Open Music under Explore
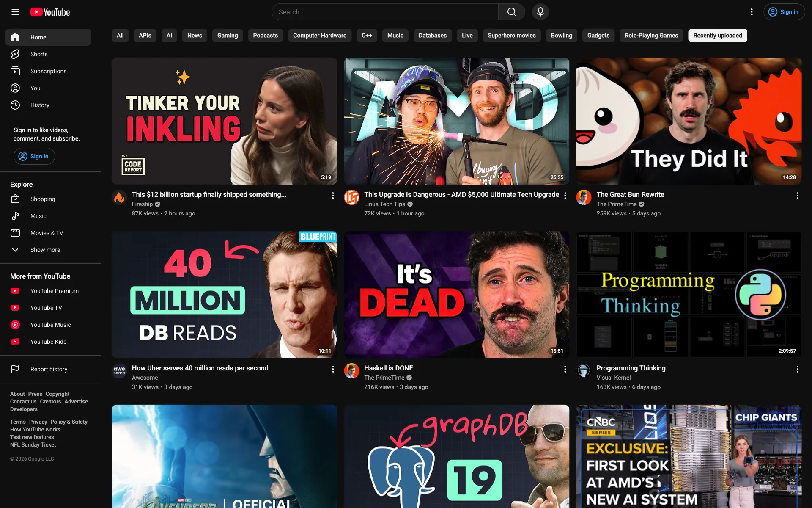Screen dimensions: 812x508 point(48,216)
